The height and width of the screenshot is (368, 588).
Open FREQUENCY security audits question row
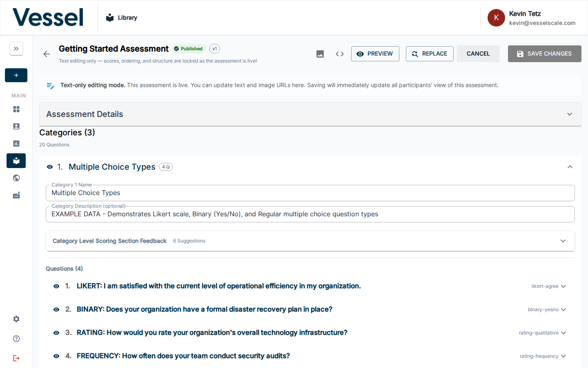(x=310, y=356)
